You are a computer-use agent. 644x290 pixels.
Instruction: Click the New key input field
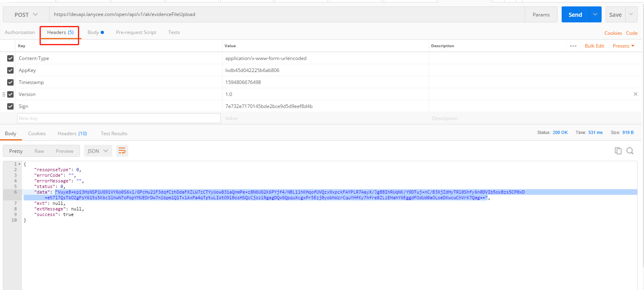pos(119,118)
